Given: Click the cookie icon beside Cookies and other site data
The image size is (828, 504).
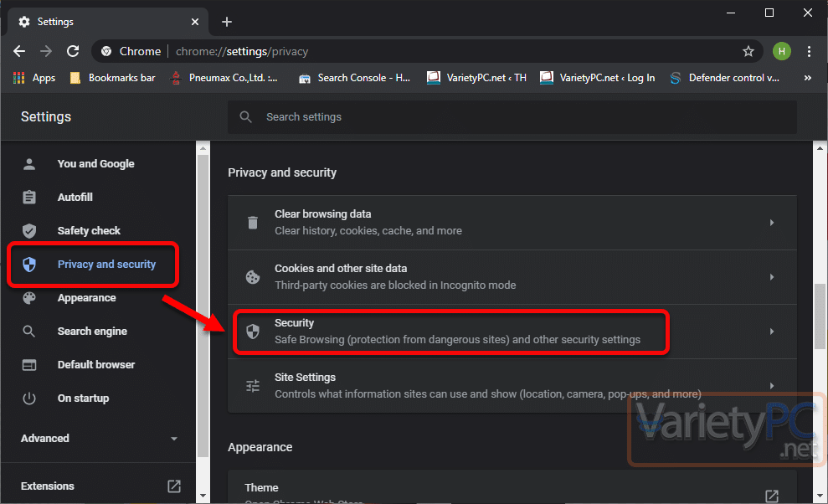Looking at the screenshot, I should 253,277.
